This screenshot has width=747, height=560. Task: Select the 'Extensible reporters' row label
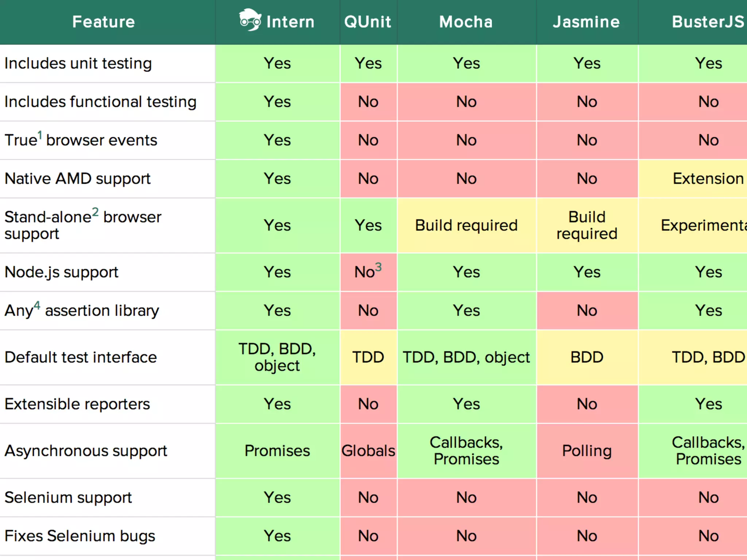(77, 404)
